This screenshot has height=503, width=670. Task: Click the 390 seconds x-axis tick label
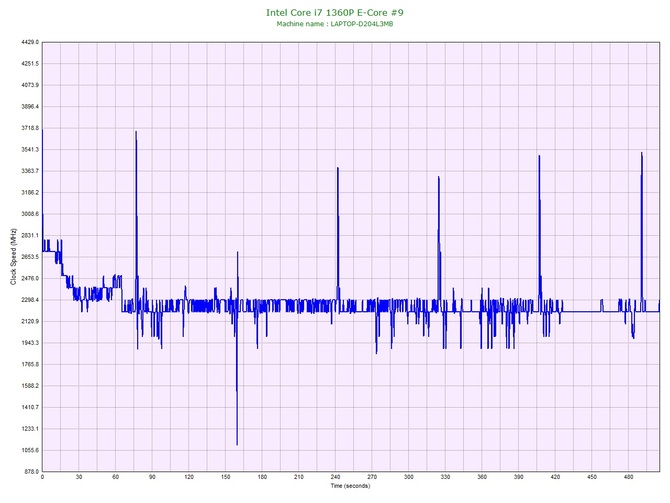coord(519,477)
